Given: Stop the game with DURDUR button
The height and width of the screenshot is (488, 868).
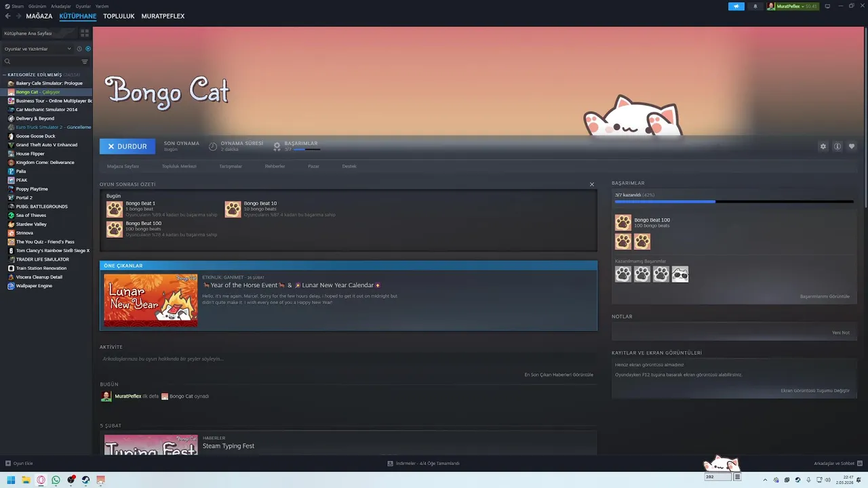Looking at the screenshot, I should pyautogui.click(x=127, y=146).
